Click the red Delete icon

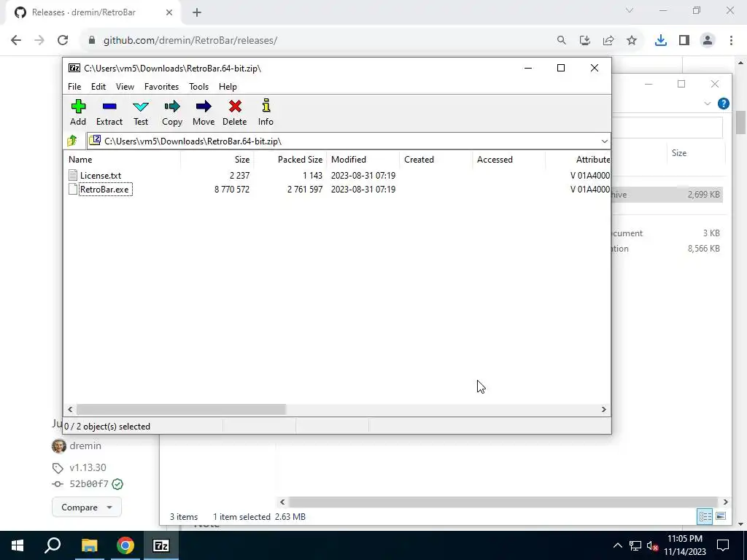pyautogui.click(x=234, y=112)
